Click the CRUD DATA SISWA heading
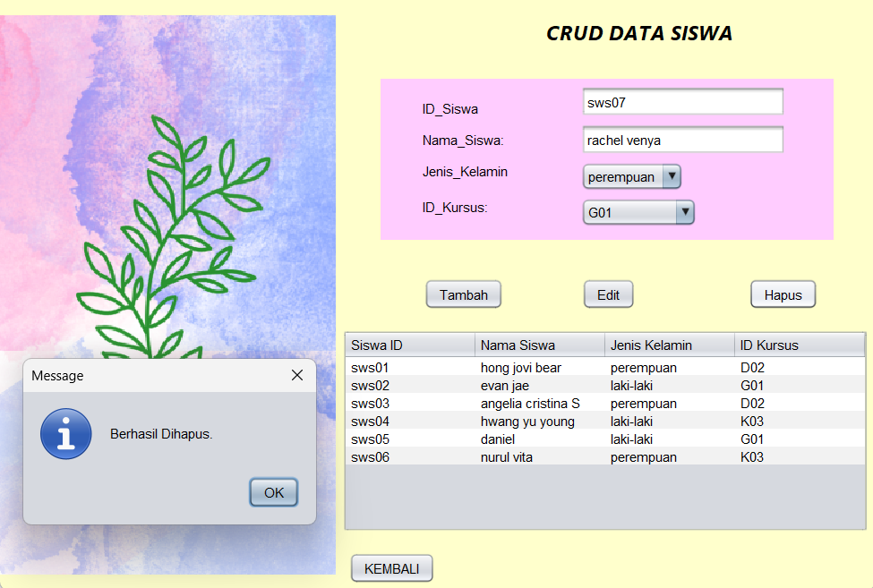The width and height of the screenshot is (873, 588). click(639, 32)
